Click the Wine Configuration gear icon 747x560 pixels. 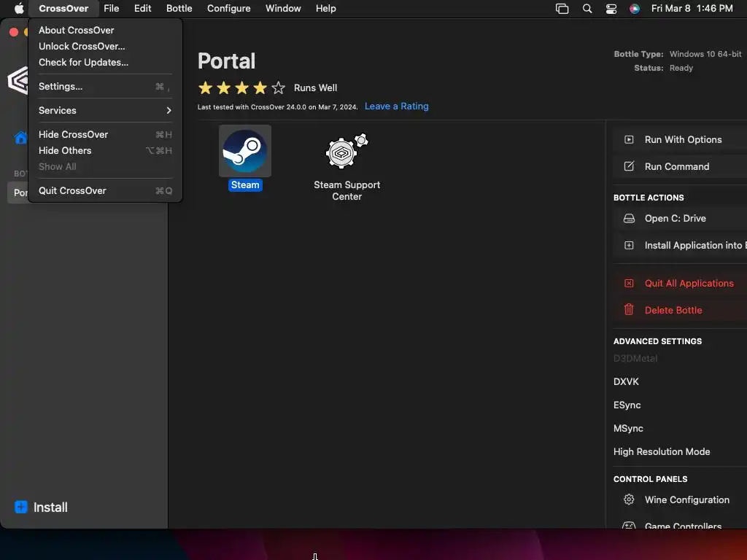[x=629, y=499]
